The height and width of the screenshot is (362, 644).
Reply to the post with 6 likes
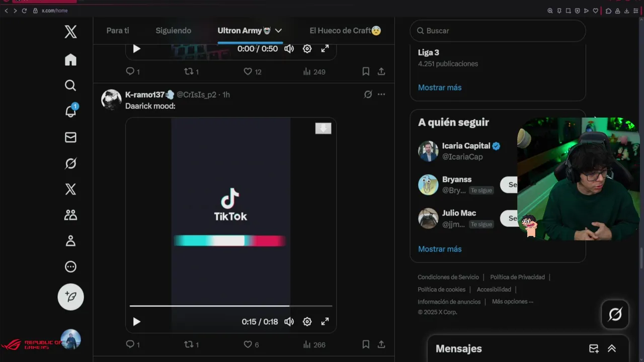[133, 344]
